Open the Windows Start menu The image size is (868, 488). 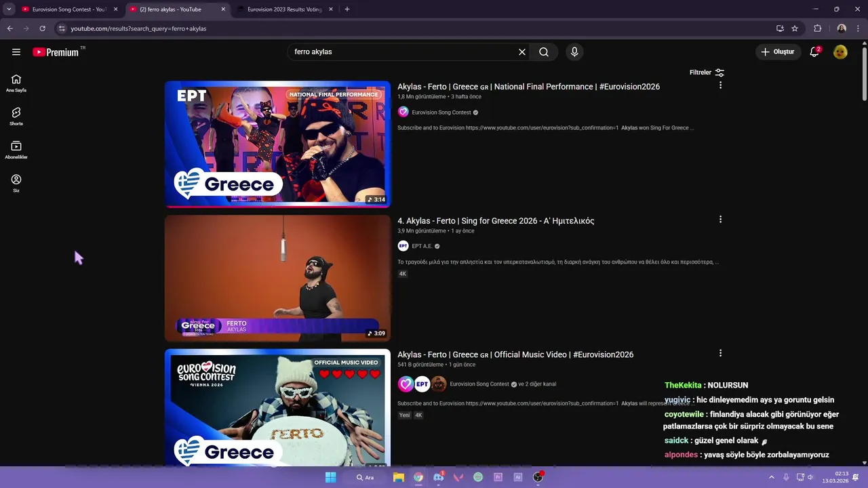pos(330,477)
